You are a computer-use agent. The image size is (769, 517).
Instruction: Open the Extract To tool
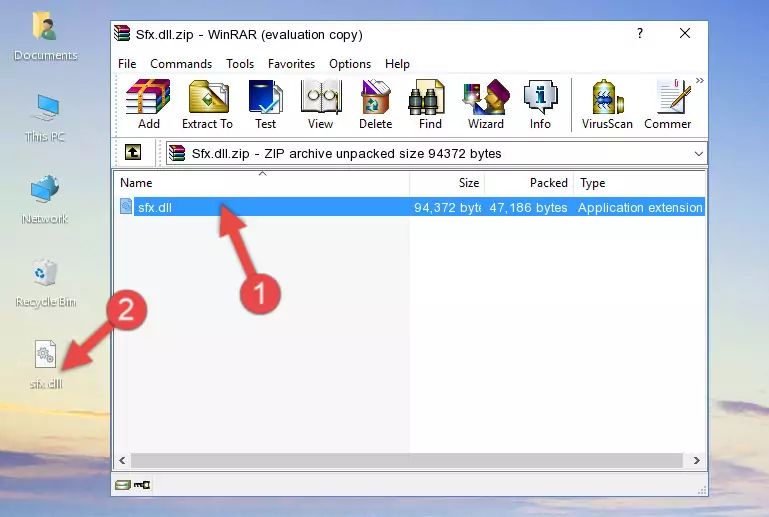[x=207, y=104]
